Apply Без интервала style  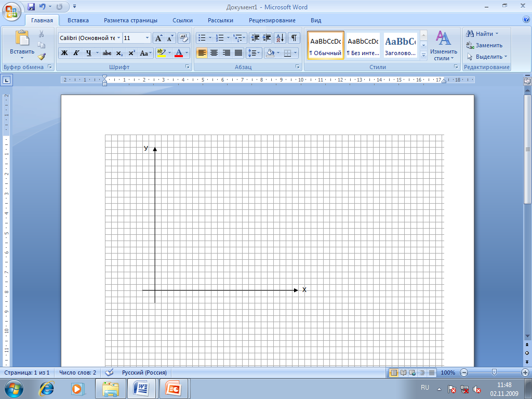pos(363,46)
